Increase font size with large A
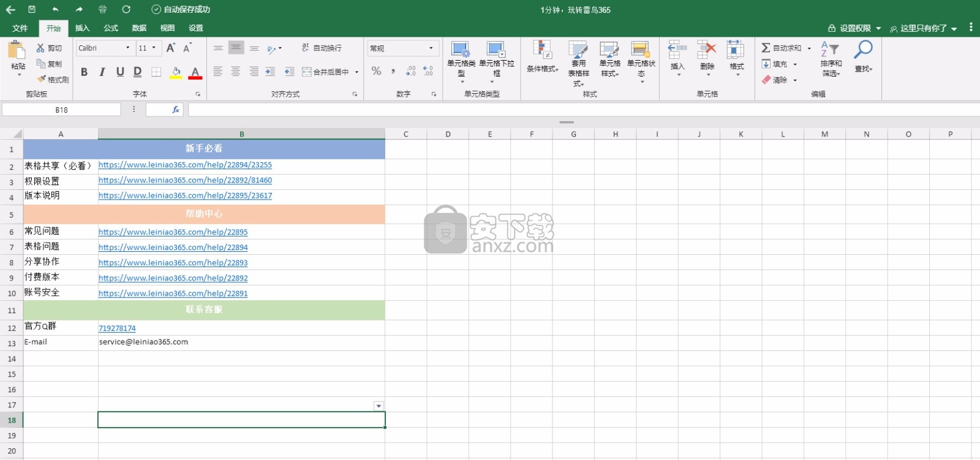This screenshot has width=980, height=460. (171, 48)
